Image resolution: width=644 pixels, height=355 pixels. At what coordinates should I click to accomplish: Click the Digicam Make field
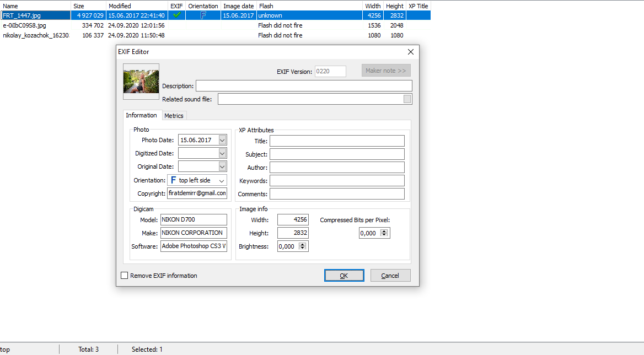(194, 233)
